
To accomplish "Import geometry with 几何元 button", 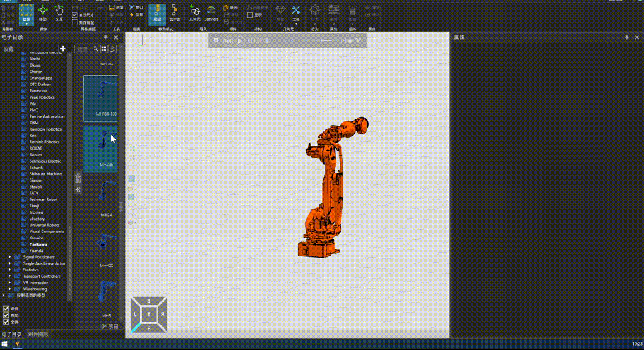I will 195,14.
